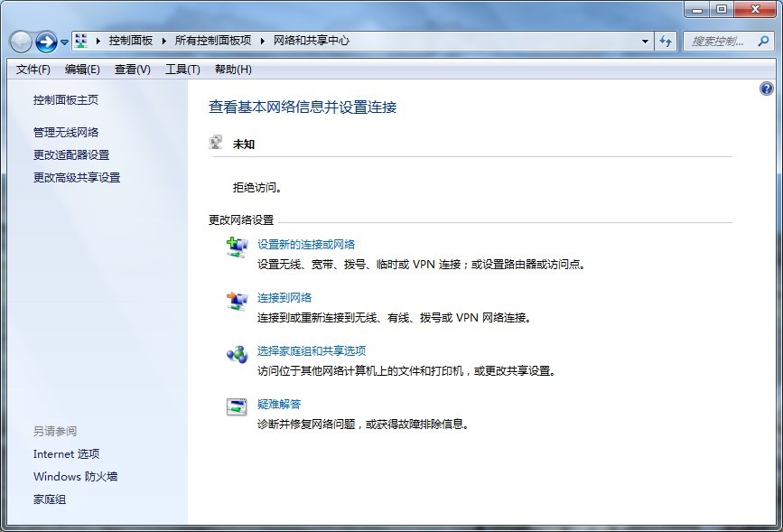Click the Forward navigation arrow button
The image size is (783, 532).
click(46, 42)
